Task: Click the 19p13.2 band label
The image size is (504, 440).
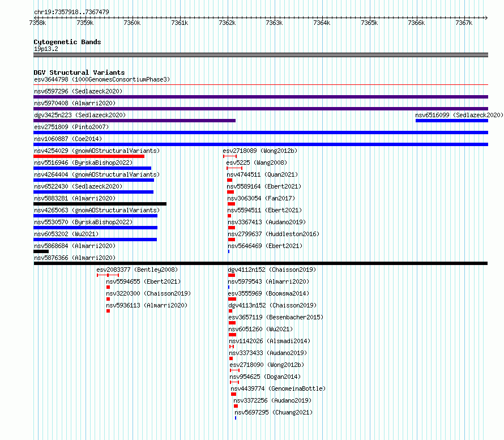Action: point(46,49)
